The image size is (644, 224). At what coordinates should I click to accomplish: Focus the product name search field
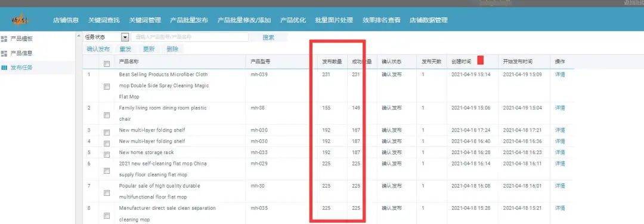point(190,37)
